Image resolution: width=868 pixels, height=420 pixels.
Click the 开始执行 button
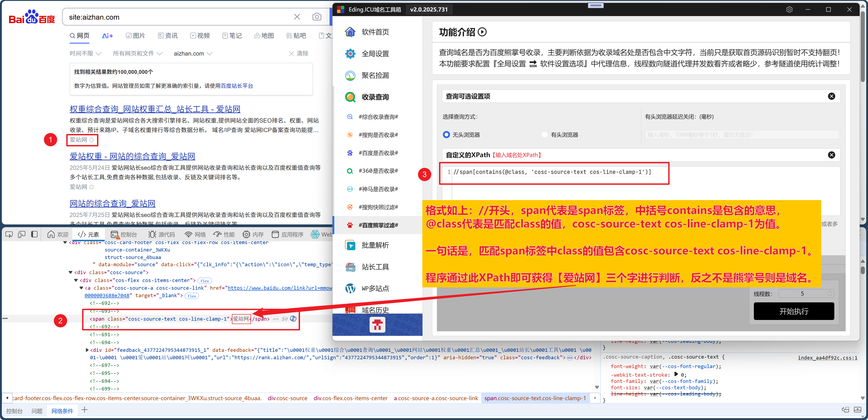pyautogui.click(x=794, y=311)
